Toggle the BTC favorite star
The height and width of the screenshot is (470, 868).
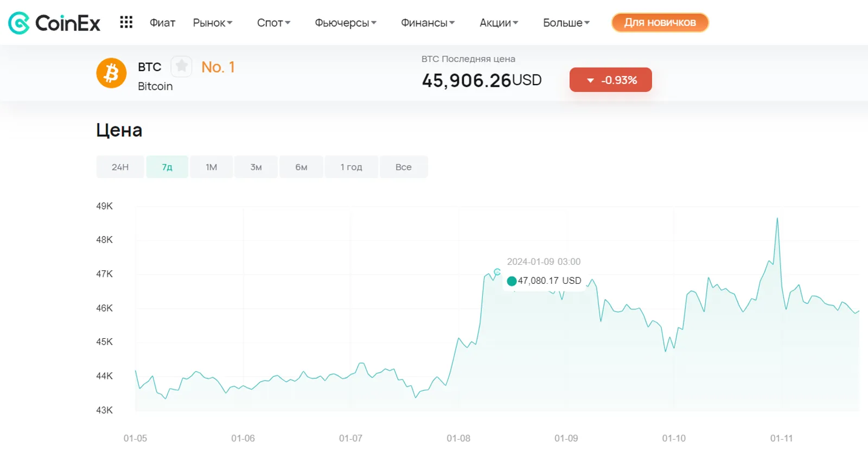point(181,66)
